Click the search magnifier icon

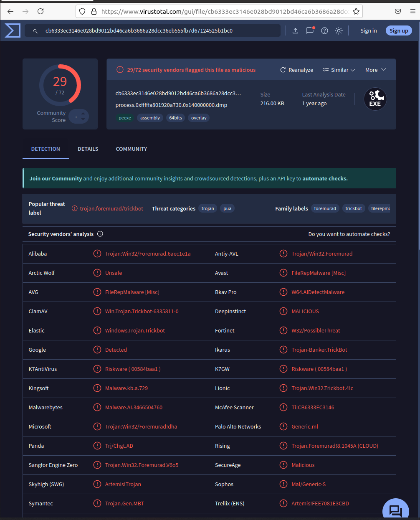(35, 31)
